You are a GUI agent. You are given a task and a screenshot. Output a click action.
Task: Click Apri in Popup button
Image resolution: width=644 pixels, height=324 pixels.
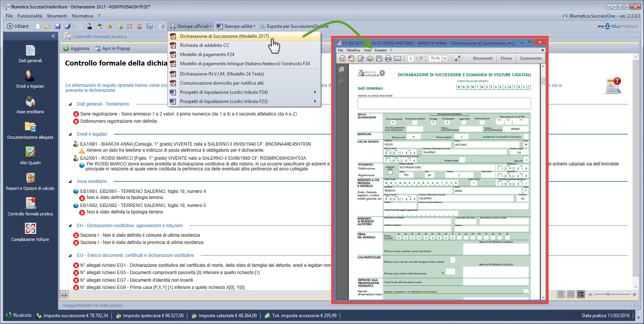click(113, 48)
